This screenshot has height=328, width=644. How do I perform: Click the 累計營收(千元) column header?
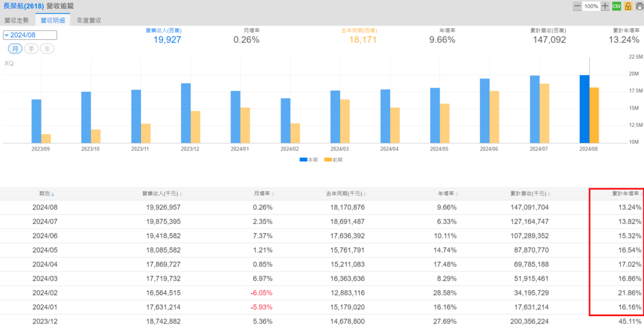click(528, 194)
